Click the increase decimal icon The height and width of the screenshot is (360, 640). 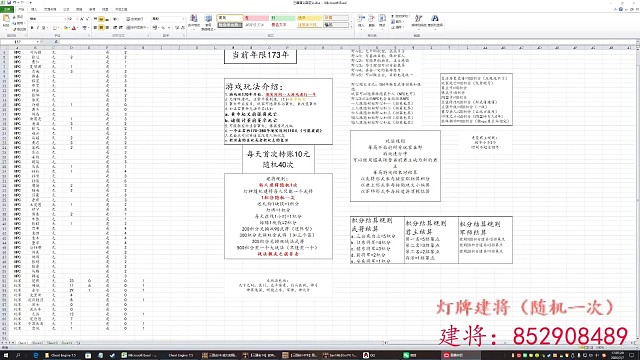pyautogui.click(x=177, y=28)
